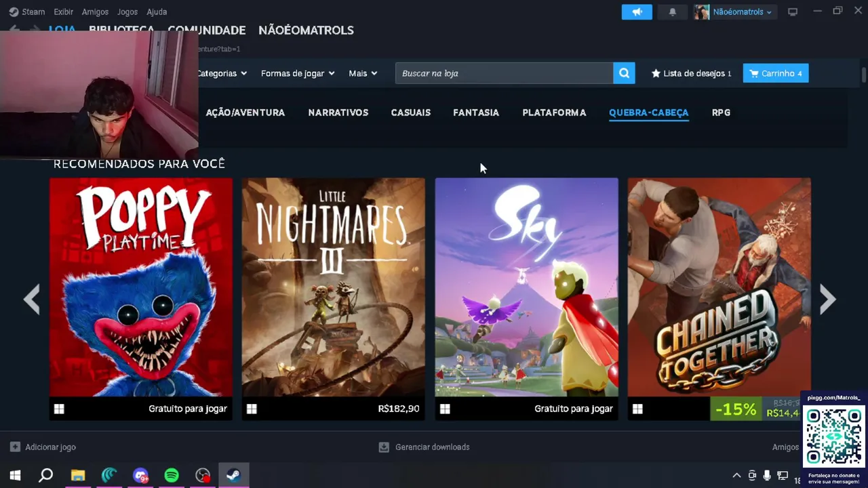Click the Windows icon under Little Nightmares III
Screen dimensions: 868x488
(252, 409)
